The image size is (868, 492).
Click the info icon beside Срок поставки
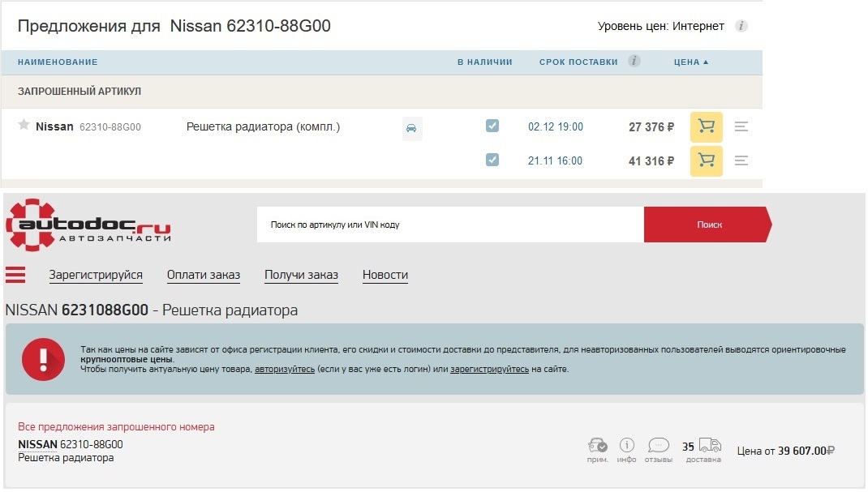point(634,61)
